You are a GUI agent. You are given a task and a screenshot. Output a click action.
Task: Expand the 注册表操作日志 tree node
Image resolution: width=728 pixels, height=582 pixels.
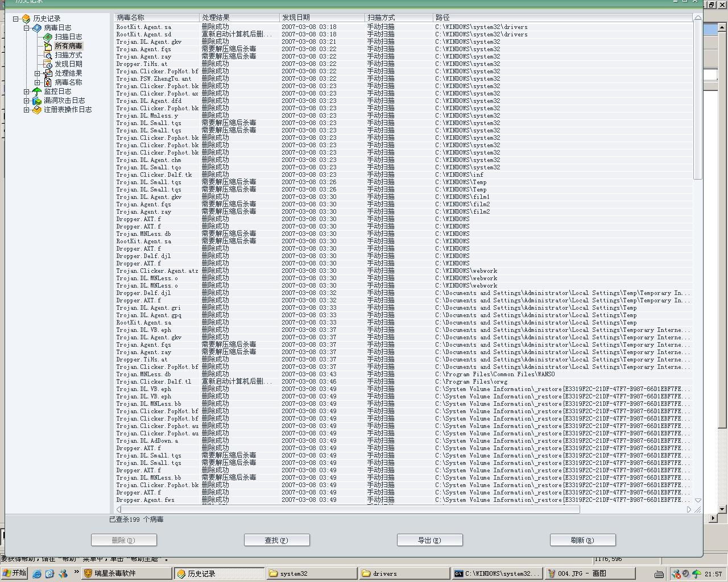(27, 110)
